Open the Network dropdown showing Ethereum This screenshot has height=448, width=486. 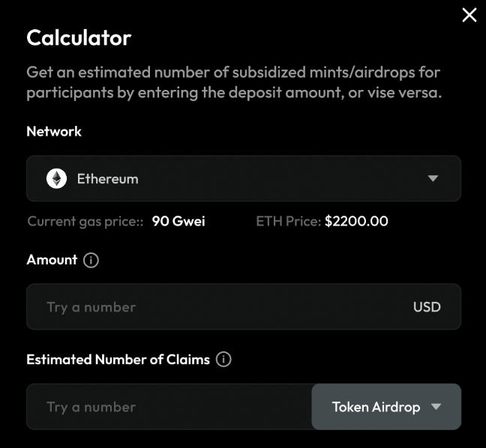click(x=243, y=178)
